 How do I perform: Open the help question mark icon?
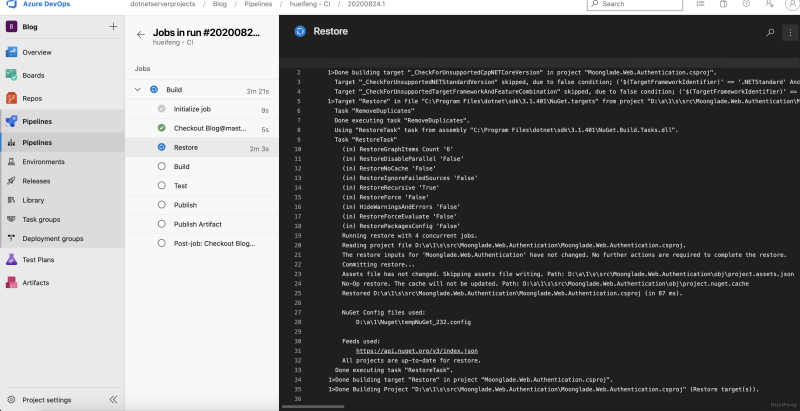click(746, 4)
